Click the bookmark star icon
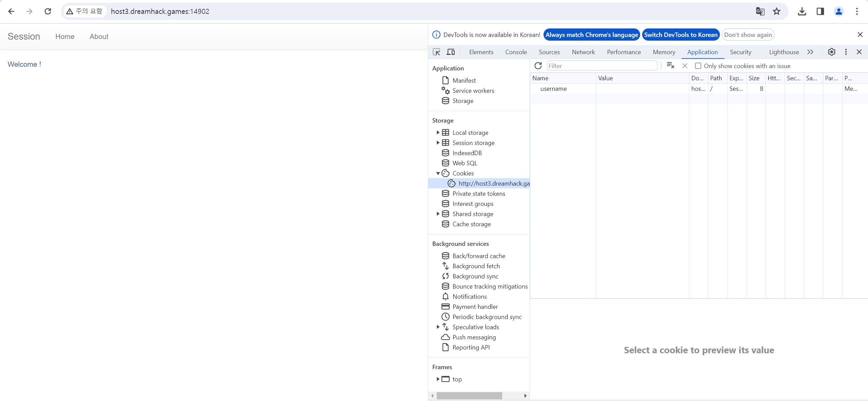This screenshot has height=401, width=868. tap(776, 12)
